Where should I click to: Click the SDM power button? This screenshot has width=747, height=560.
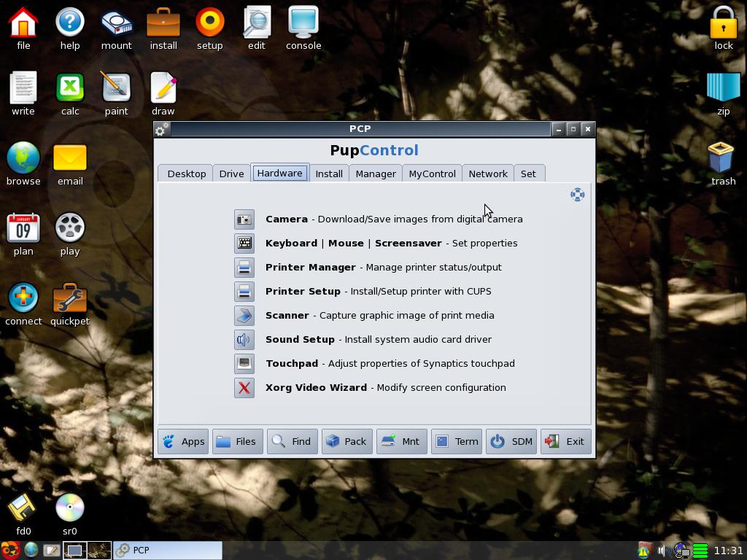click(511, 441)
